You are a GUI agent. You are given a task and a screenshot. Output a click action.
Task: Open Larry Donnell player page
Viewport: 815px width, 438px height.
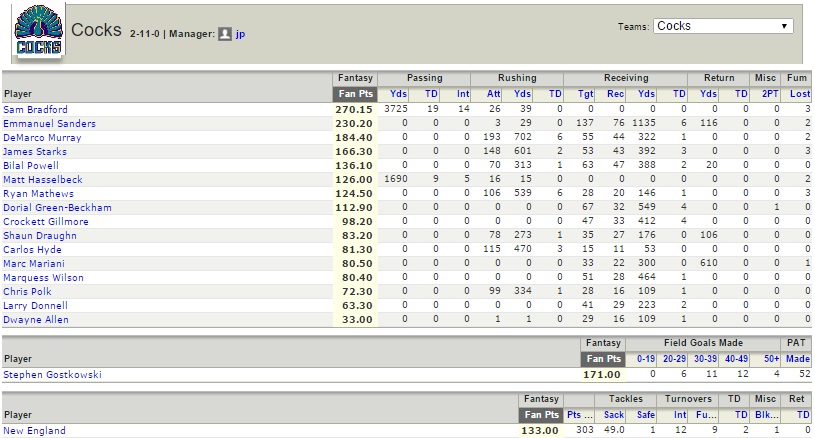click(x=35, y=306)
